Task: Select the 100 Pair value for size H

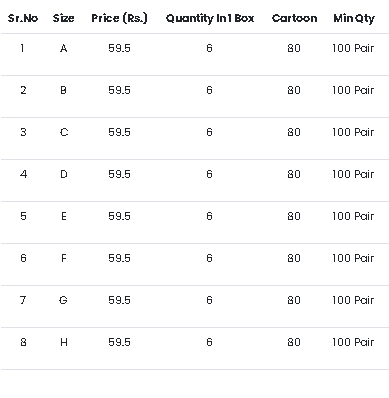Action: [x=353, y=342]
